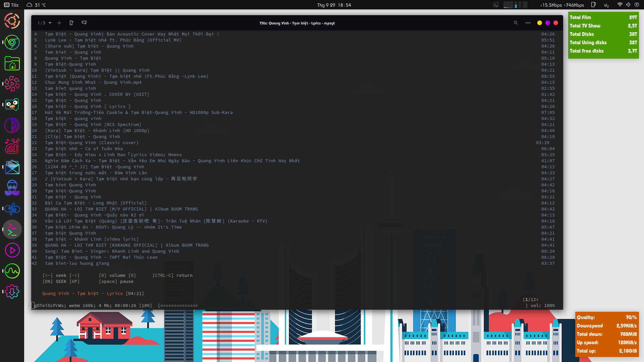Select result 'Chuc Mung Sinh Nhat - Quang Vinh.mp4'
This screenshot has height=362, width=644.
[x=93, y=82]
